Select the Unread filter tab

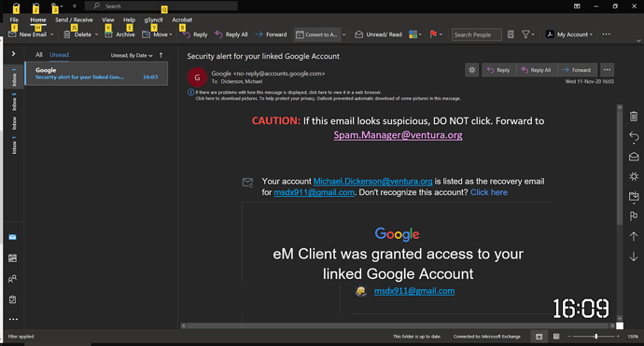[59, 55]
